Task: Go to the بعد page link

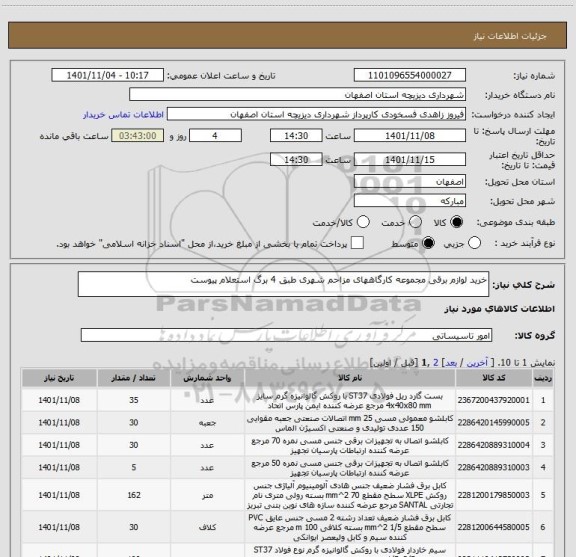Action: [451, 363]
